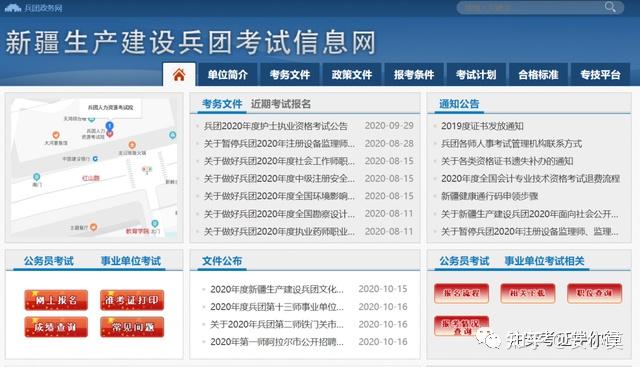Click the 常见问题 red button
The width and height of the screenshot is (640, 367).
tap(132, 327)
